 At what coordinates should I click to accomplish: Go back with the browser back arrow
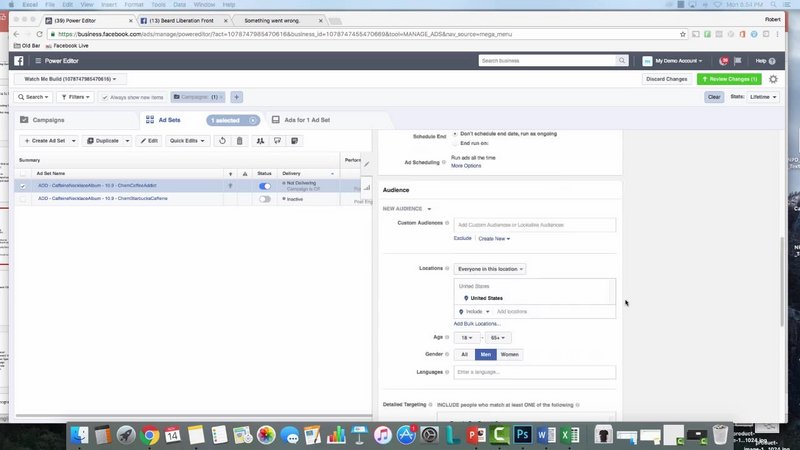(x=16, y=34)
